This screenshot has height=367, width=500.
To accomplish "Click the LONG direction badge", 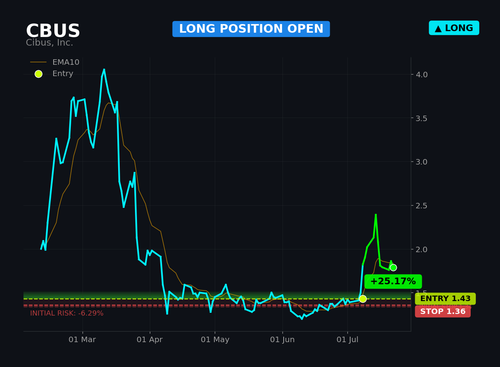I will (x=454, y=28).
